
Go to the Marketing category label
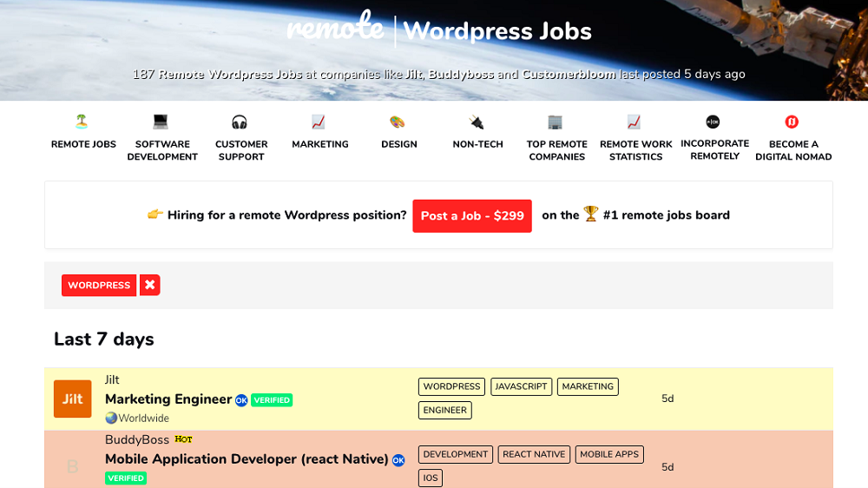pos(320,144)
